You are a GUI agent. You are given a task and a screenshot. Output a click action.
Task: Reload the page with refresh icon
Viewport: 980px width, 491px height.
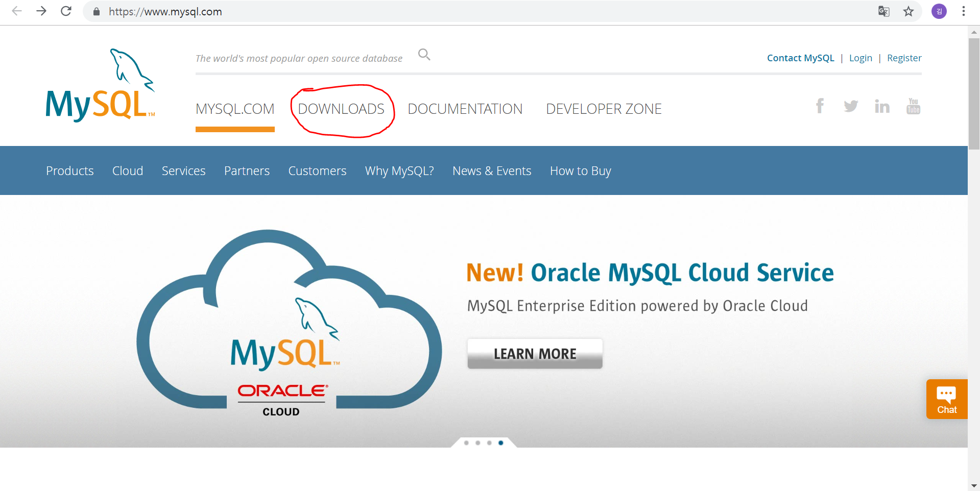pos(66,11)
